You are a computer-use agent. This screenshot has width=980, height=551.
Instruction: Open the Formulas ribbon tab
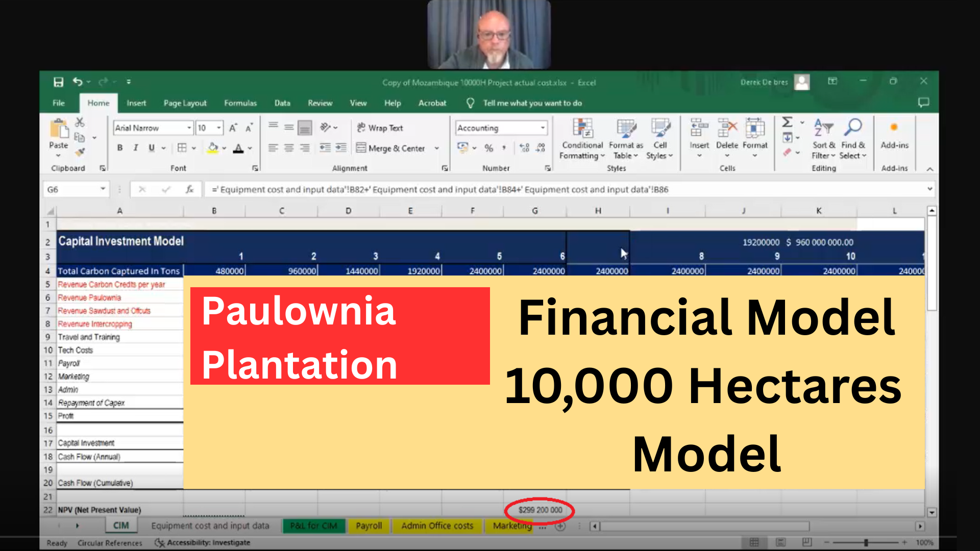(240, 103)
